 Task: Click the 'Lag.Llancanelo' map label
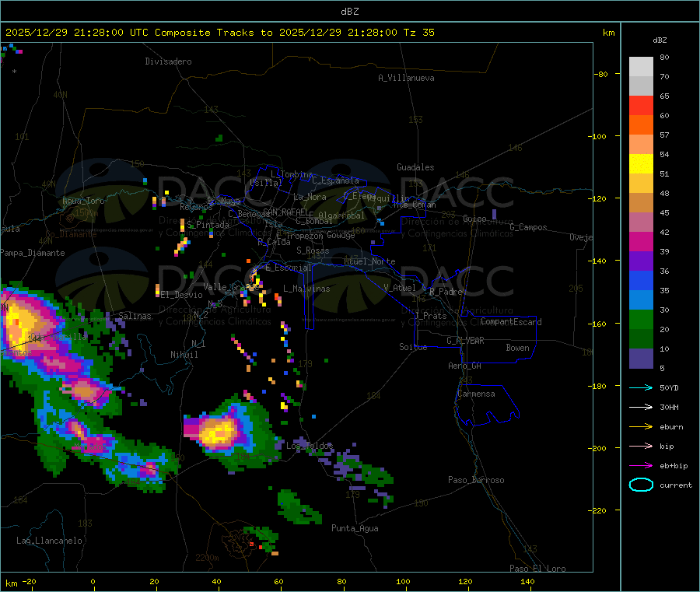click(x=49, y=541)
